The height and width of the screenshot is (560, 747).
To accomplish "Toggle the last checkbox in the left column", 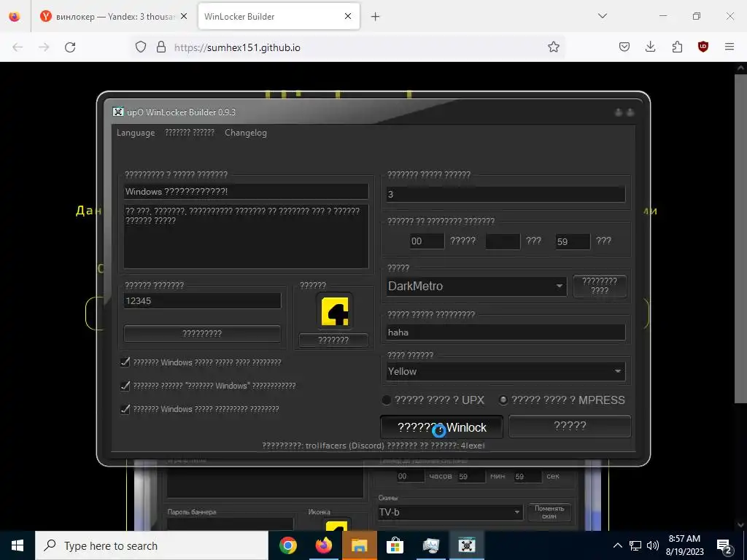I will 125,409.
